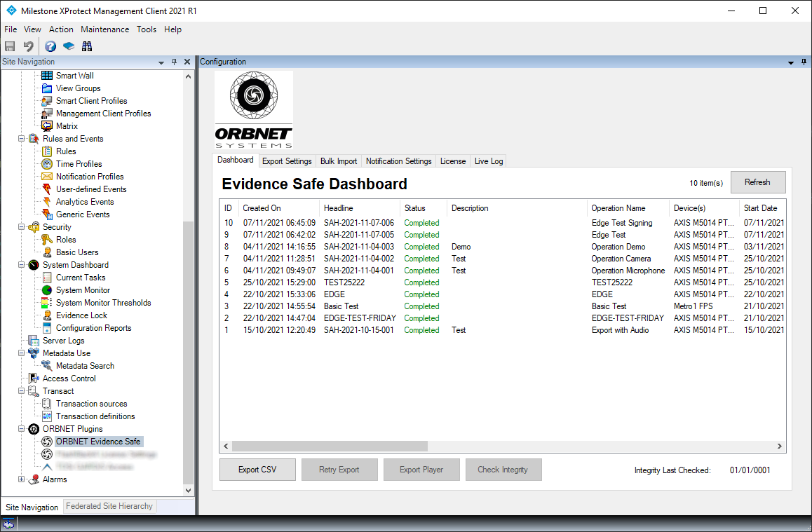
Task: Click the Notification Profiles envelope icon
Action: coord(47,177)
